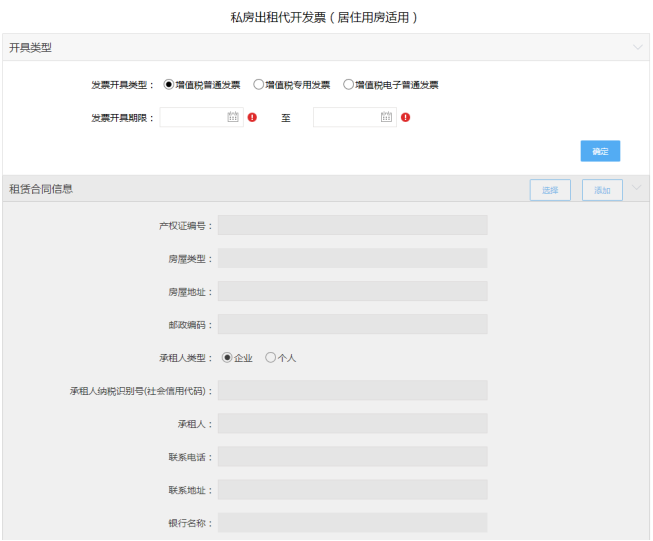
Task: Click the 联系地址 input field
Action: [x=352, y=489]
